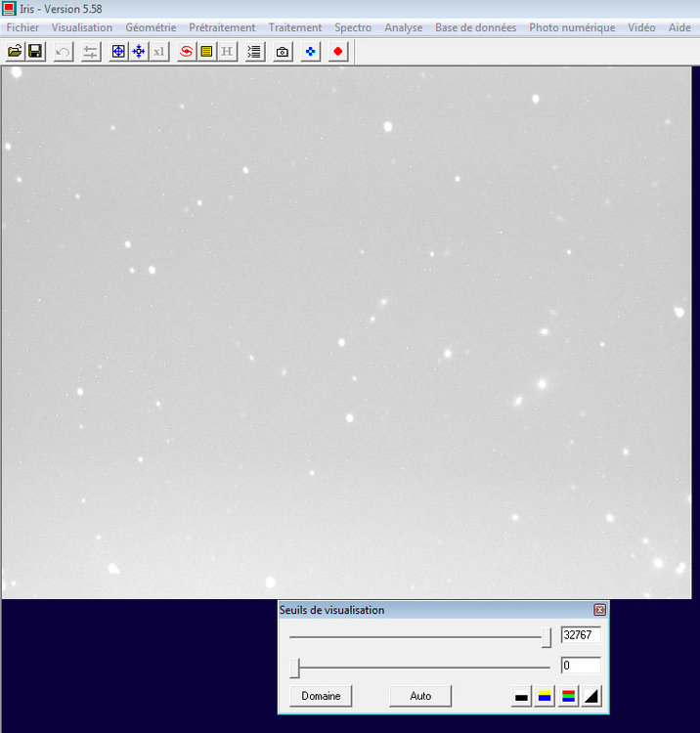Click the black triangle negative icon
The image size is (700, 733).
click(x=591, y=697)
